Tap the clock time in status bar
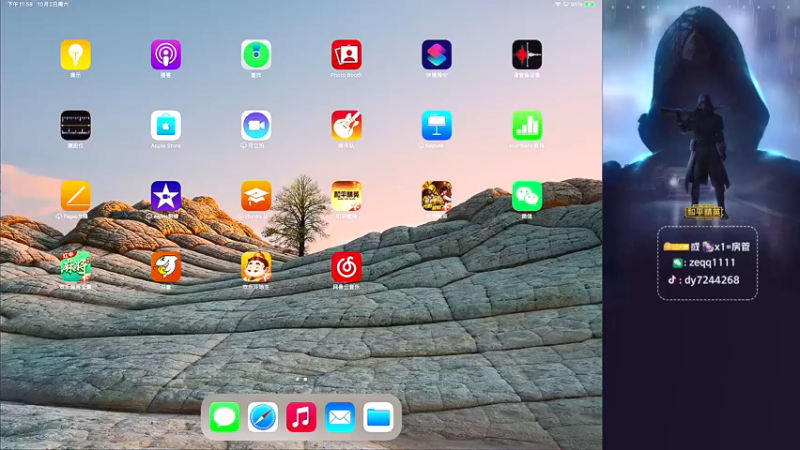This screenshot has width=800, height=450. coord(20,4)
